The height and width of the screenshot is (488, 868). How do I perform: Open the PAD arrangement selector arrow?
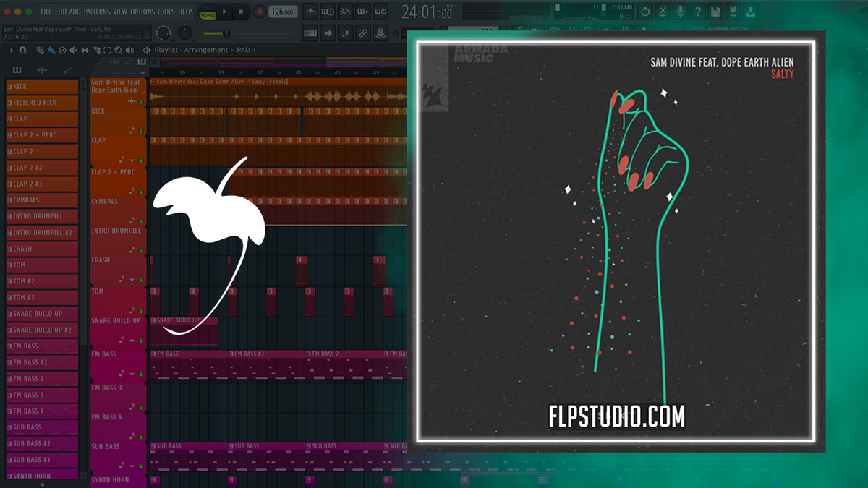[255, 50]
